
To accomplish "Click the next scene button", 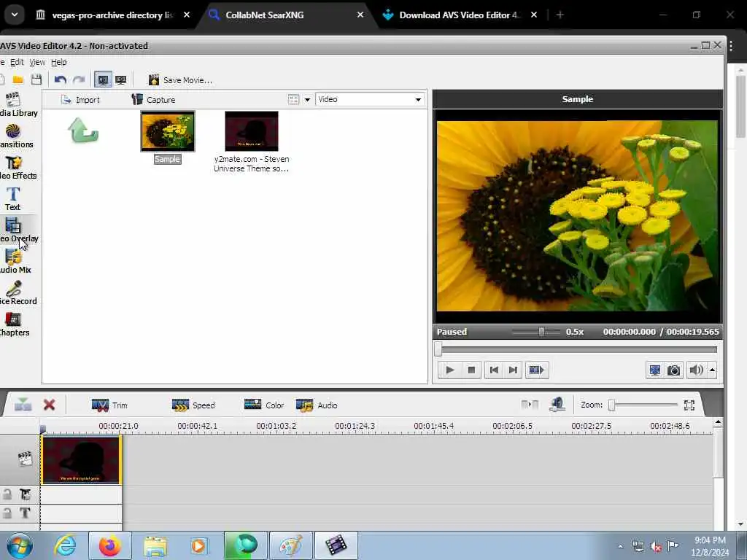I will (537, 370).
